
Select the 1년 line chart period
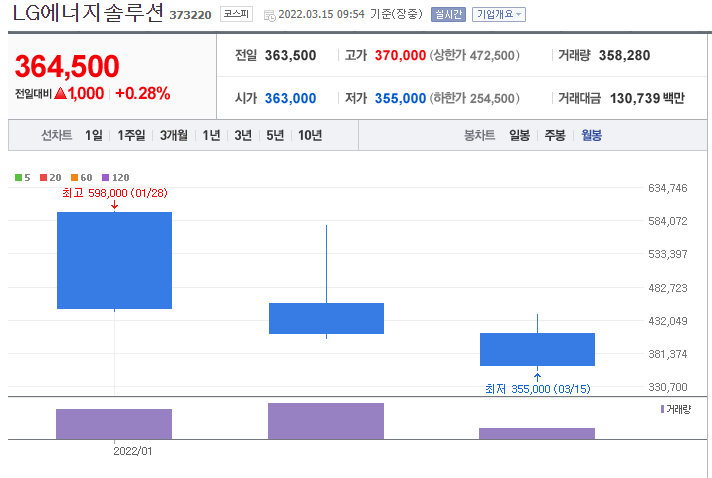[211, 135]
